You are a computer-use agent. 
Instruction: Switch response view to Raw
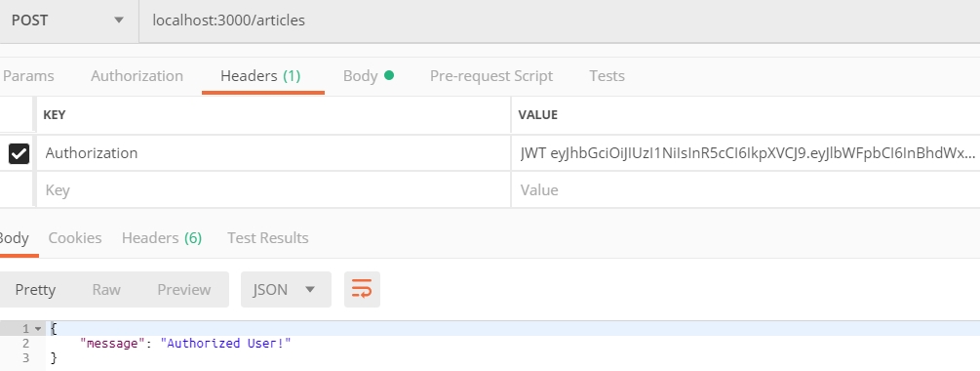(x=106, y=290)
